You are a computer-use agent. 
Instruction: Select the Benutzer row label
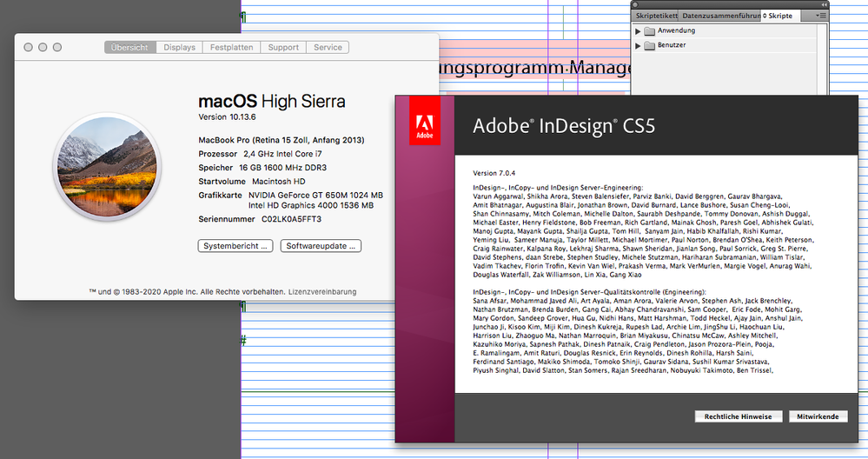point(672,45)
